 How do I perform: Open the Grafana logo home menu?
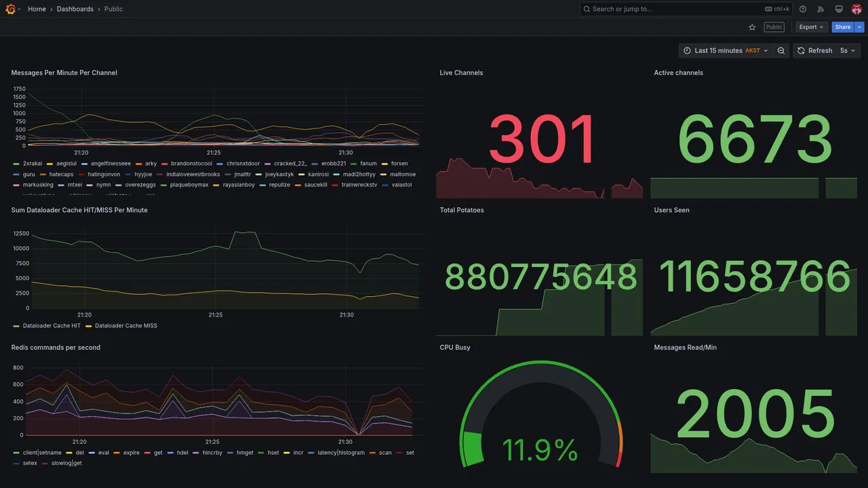pos(10,9)
